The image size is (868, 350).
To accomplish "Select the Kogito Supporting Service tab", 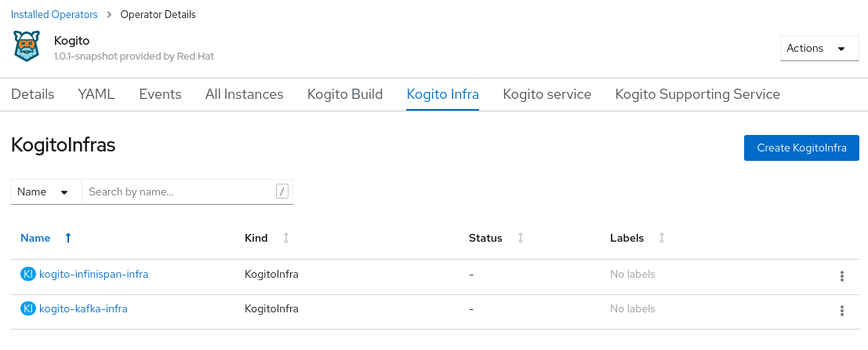I will click(x=698, y=95).
